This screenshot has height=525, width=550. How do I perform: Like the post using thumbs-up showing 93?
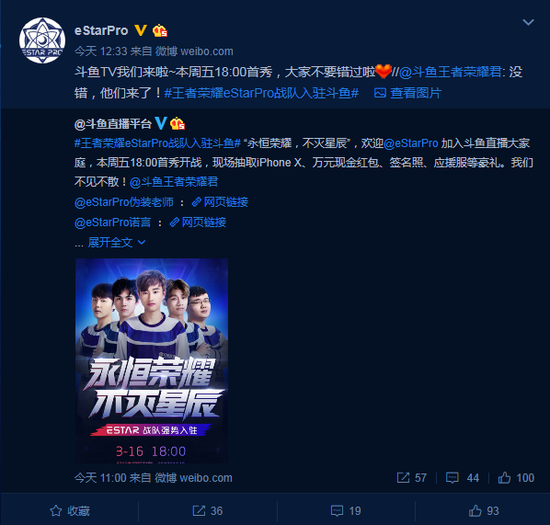click(x=483, y=511)
